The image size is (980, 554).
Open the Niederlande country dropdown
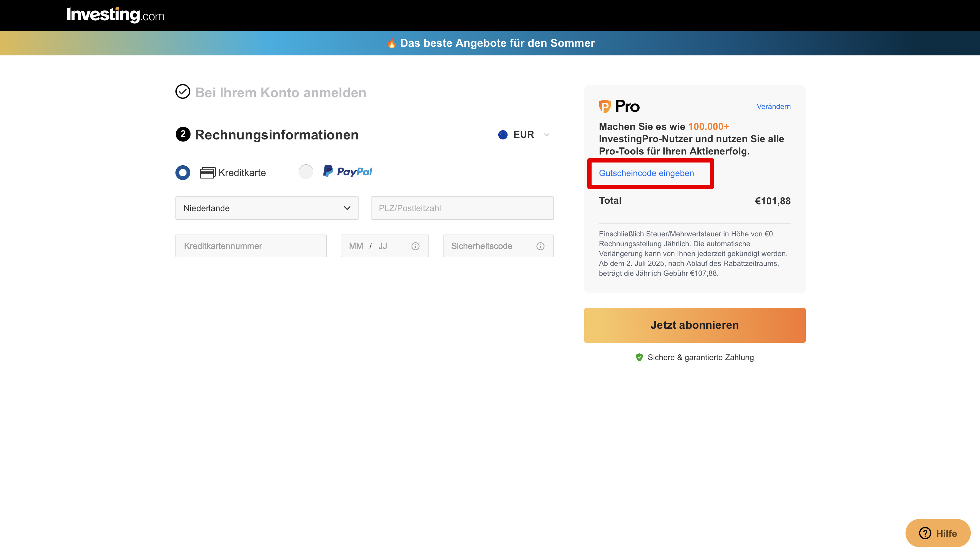click(267, 208)
